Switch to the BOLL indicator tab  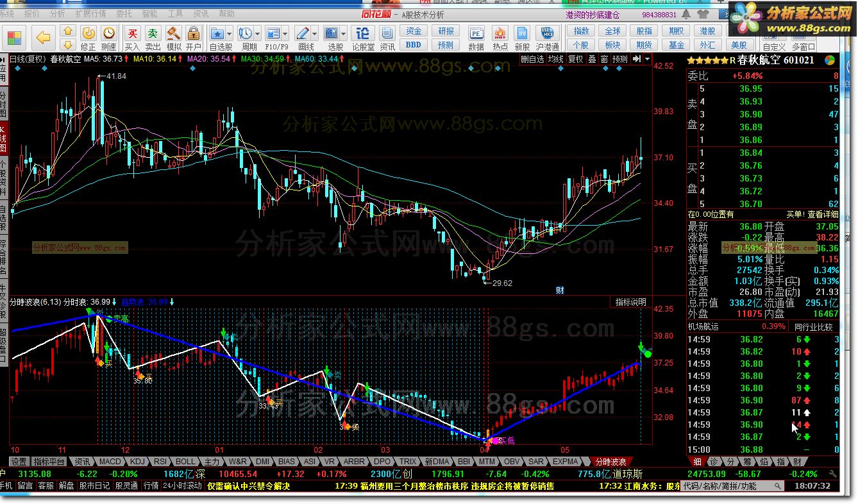click(185, 462)
